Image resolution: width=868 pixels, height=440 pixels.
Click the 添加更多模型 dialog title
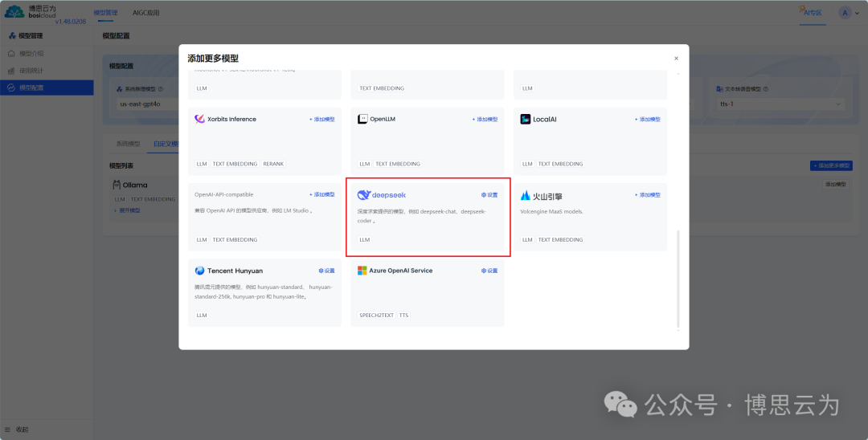(213, 59)
